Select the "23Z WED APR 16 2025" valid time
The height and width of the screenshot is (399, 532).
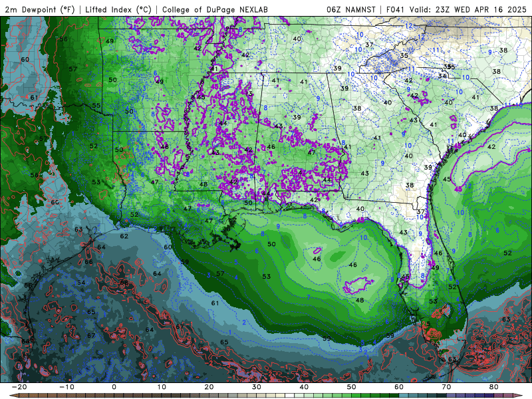[481, 9]
